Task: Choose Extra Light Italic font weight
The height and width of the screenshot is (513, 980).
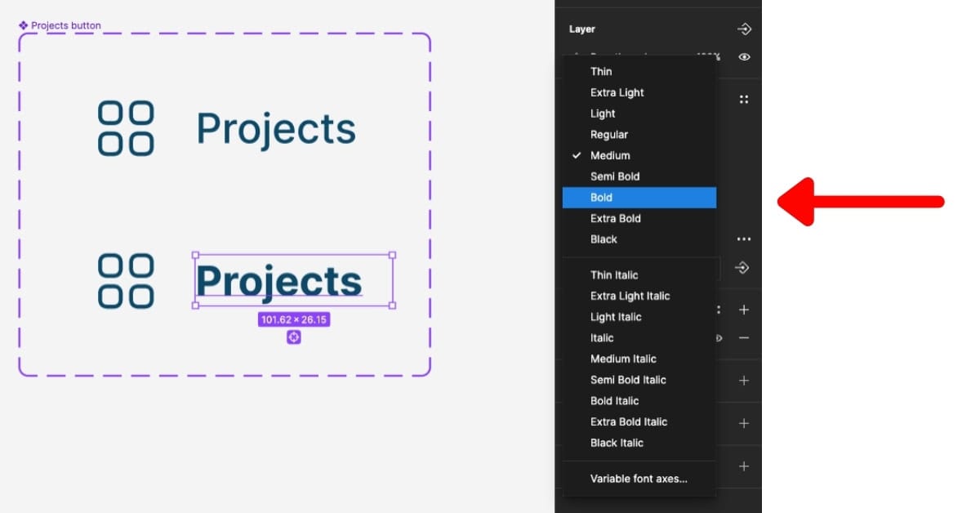Action: pyautogui.click(x=630, y=296)
